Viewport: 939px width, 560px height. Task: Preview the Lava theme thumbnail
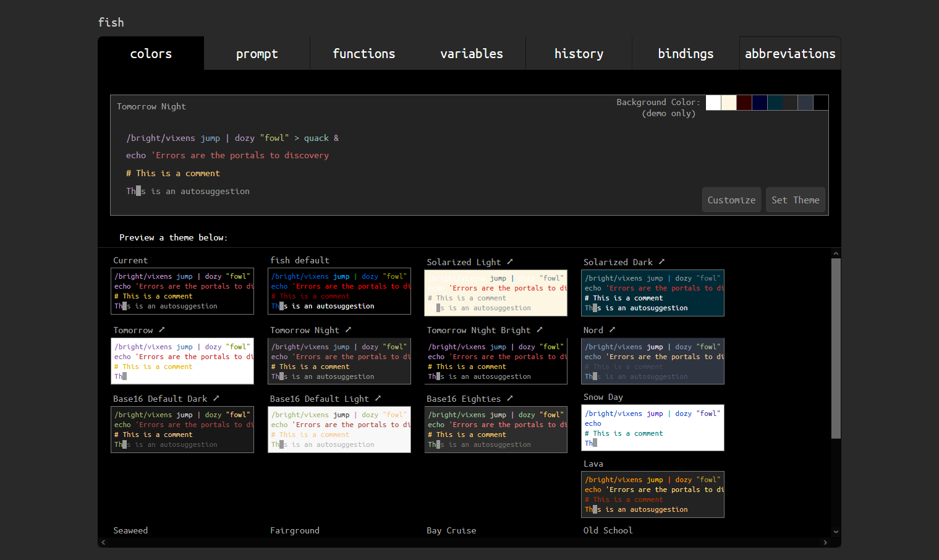pyautogui.click(x=653, y=494)
